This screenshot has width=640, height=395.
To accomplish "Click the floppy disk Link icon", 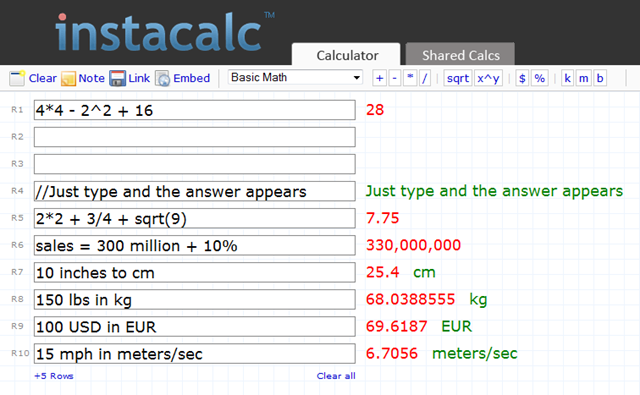I will (118, 78).
